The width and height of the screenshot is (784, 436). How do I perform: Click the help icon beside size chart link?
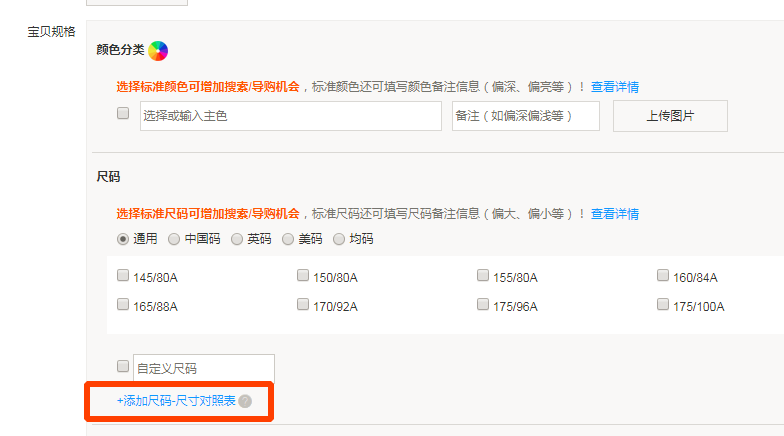(x=246, y=401)
